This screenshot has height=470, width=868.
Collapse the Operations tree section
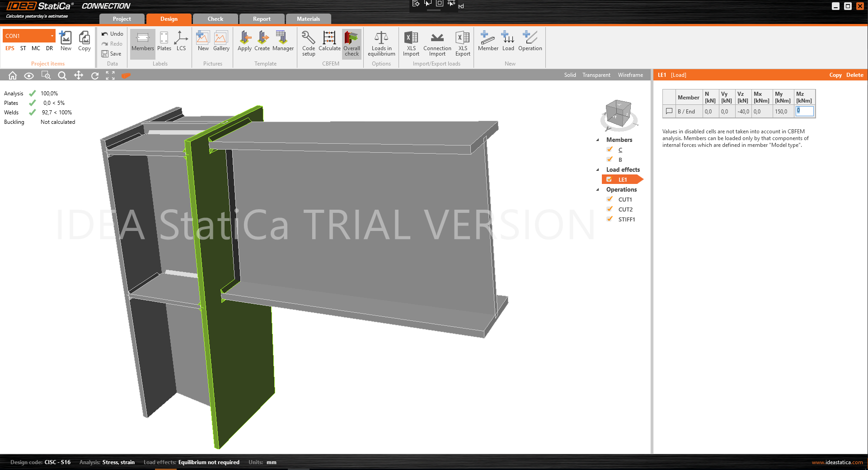[598, 190]
